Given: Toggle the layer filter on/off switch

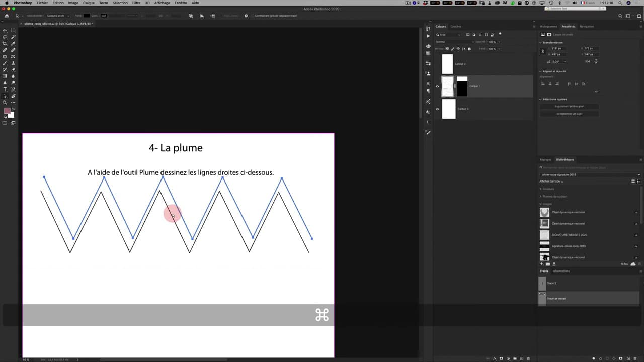Looking at the screenshot, I should coord(500,34).
